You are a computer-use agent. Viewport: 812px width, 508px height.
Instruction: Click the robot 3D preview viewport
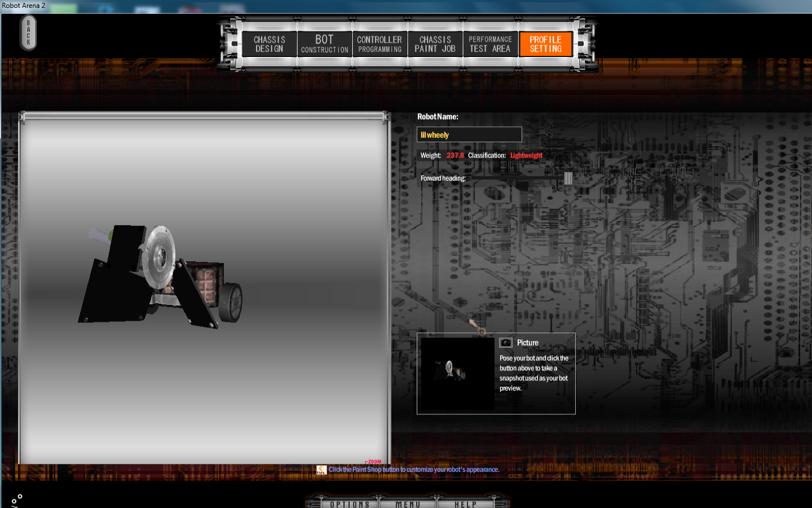click(204, 291)
